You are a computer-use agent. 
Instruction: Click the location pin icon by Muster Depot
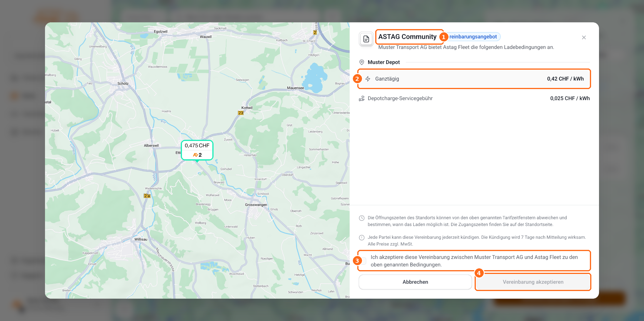[x=362, y=62]
